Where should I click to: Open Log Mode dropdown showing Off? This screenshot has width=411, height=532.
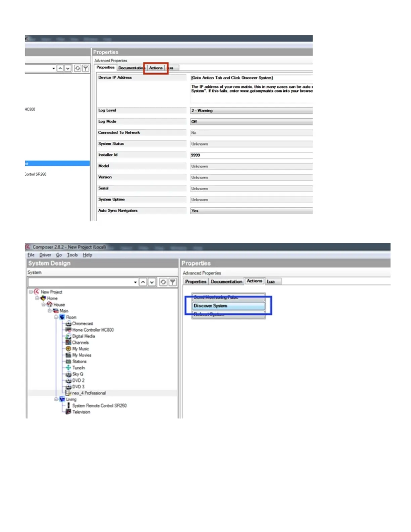[251, 122]
